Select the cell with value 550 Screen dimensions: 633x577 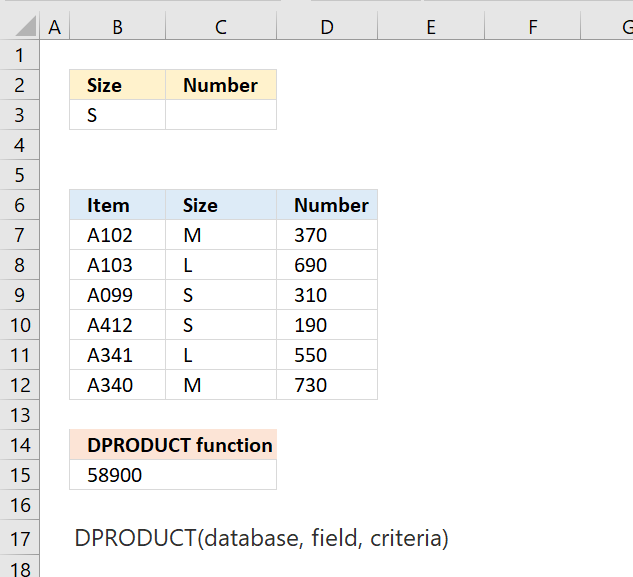pos(327,355)
